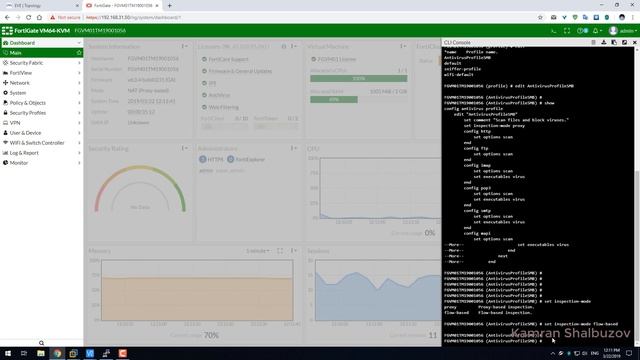Viewport: 640px width, 360px height.
Task: Open the FortiView menu item
Action: (41, 73)
